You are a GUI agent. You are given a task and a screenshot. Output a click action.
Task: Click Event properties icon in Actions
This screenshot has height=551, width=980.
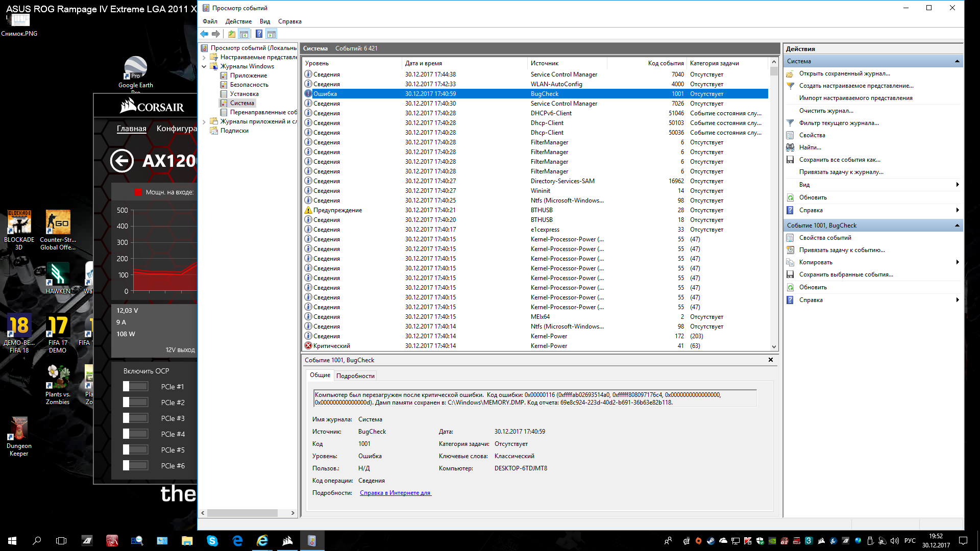click(x=790, y=238)
